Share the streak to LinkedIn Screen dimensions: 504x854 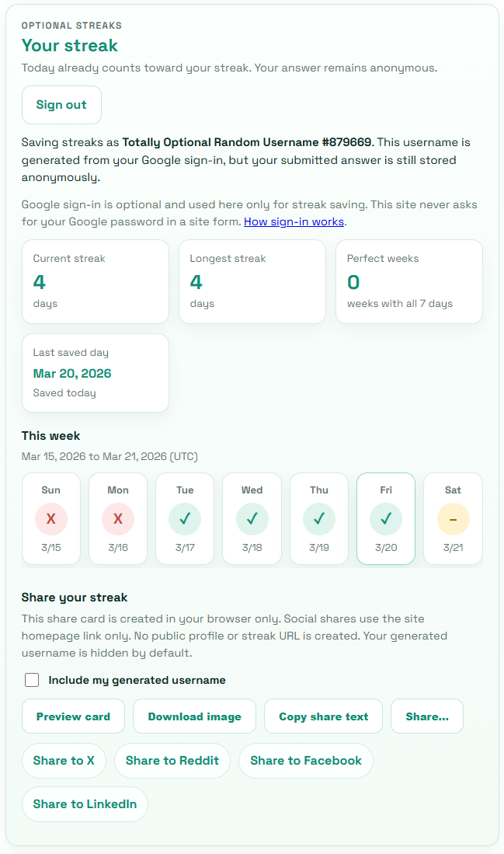85,804
